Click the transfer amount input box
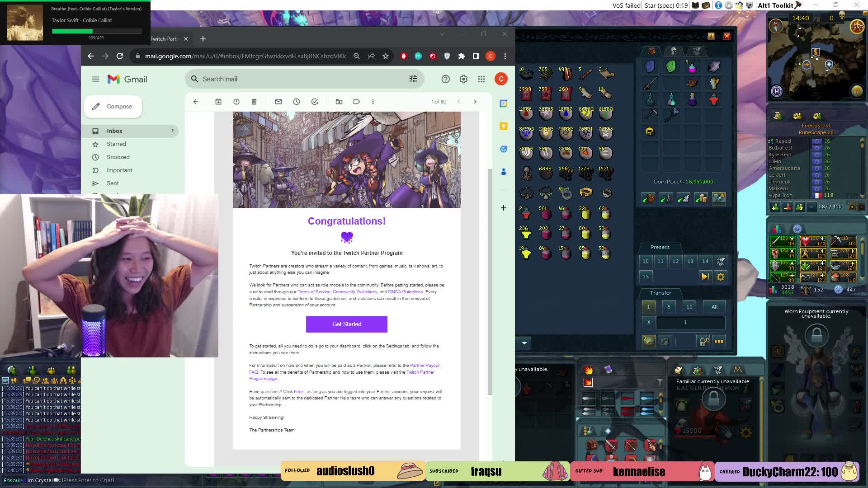This screenshot has height=488, width=868. (690, 322)
